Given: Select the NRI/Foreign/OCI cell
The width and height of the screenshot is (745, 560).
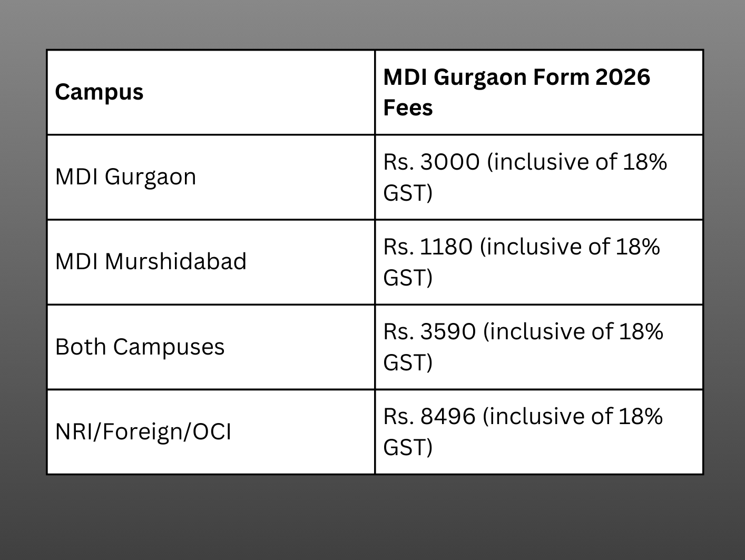Looking at the screenshot, I should (x=143, y=432).
